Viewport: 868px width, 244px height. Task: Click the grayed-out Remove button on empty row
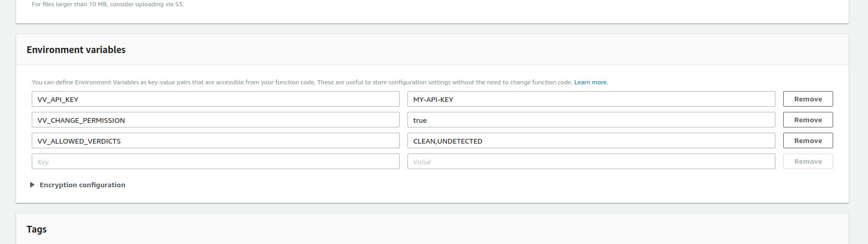coord(808,161)
